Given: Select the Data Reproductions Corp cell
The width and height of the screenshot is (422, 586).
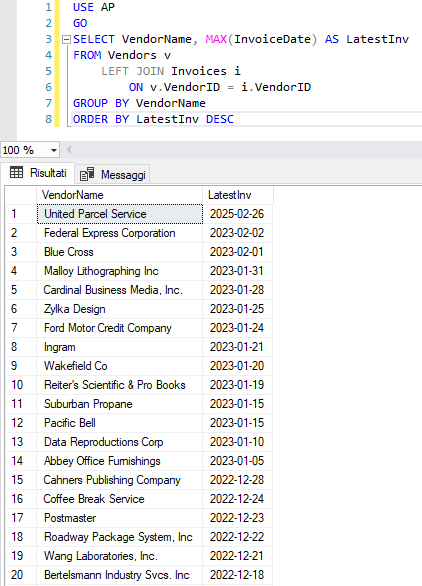Looking at the screenshot, I should (x=120, y=442).
